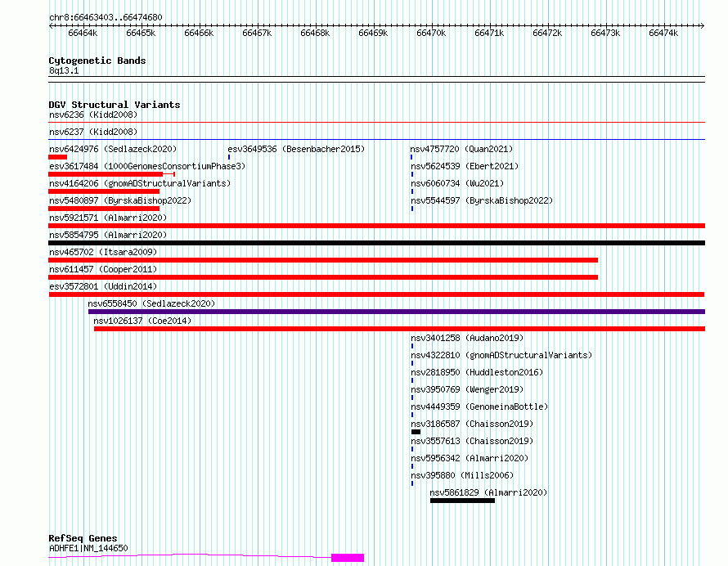
Task: Open nsv3401258 (Audano2019) variant
Action: 467,338
